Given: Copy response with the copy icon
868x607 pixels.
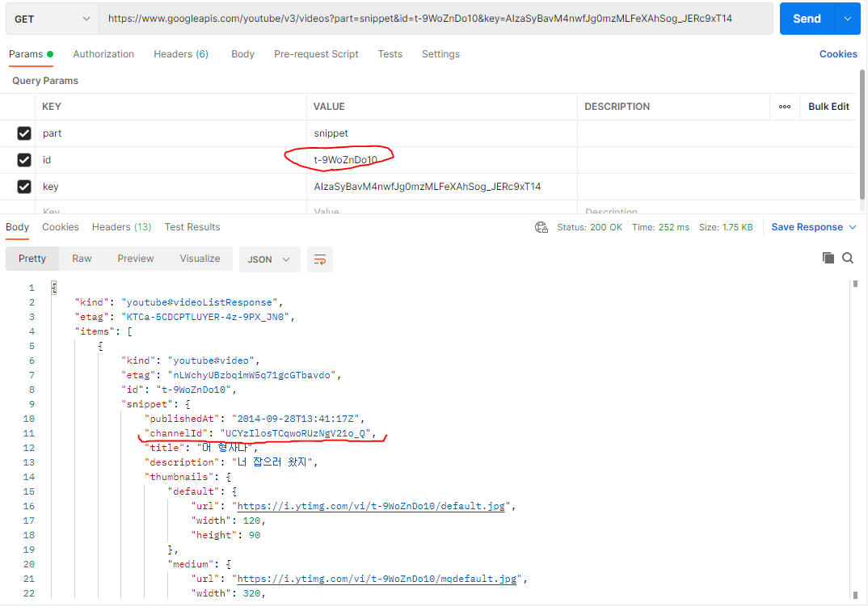Looking at the screenshot, I should (828, 258).
